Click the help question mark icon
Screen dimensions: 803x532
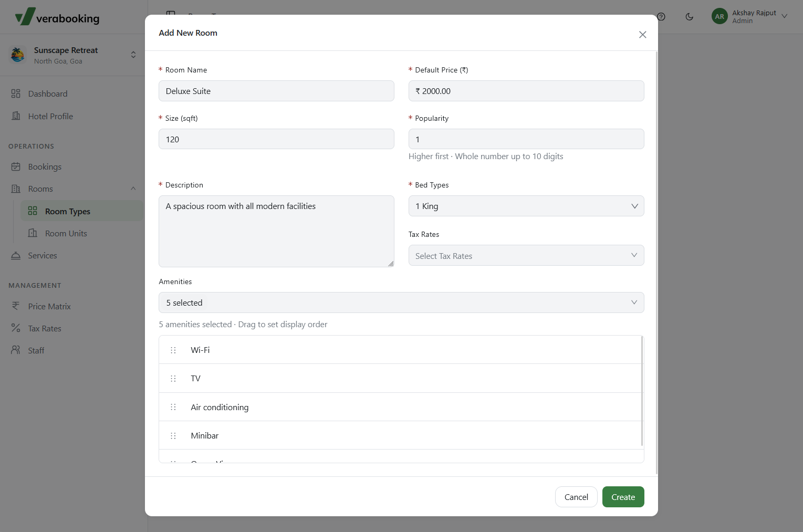661,17
